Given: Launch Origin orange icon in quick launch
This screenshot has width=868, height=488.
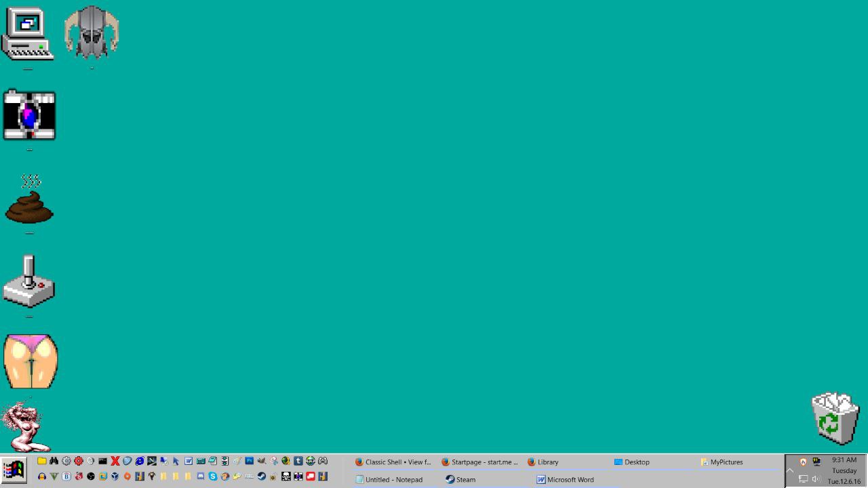Looking at the screenshot, I should pyautogui.click(x=127, y=476).
